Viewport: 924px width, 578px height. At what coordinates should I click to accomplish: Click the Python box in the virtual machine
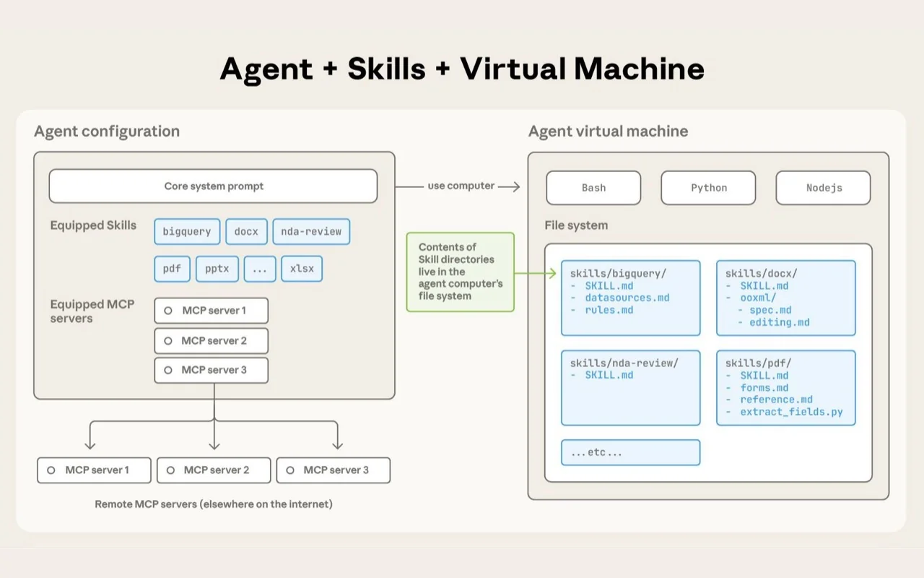pos(708,188)
